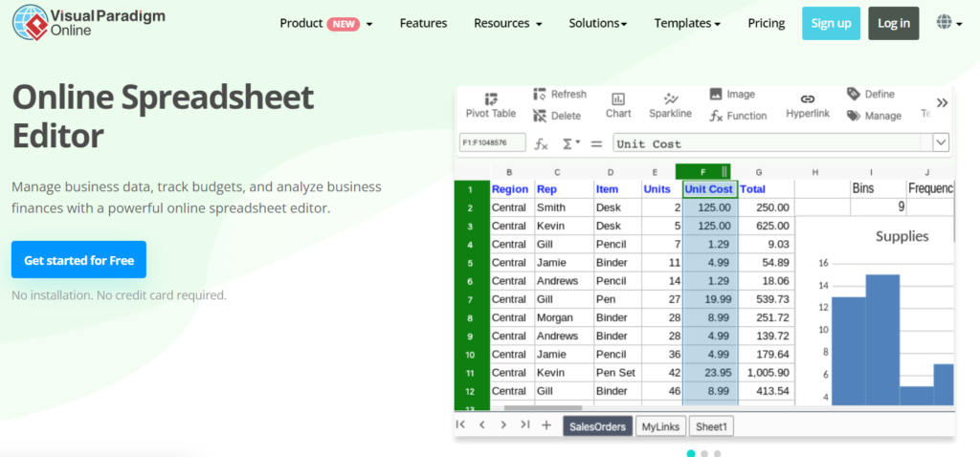The image size is (980, 457).
Task: Click the Sparkline icon
Action: coord(670,98)
